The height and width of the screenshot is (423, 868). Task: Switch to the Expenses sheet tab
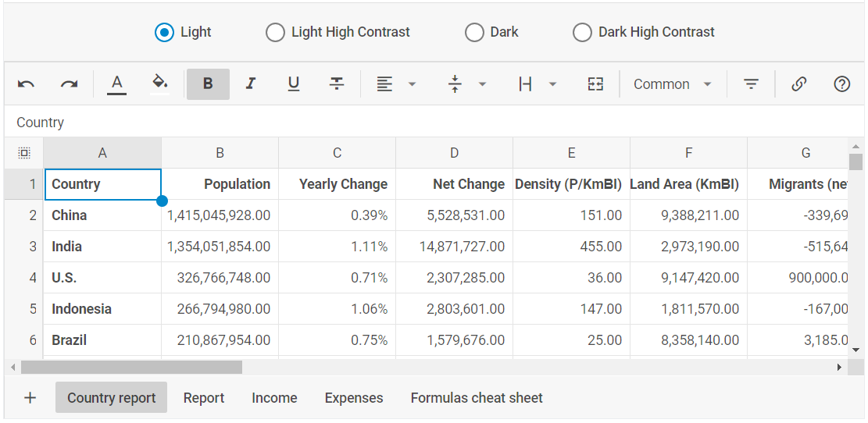[354, 397]
